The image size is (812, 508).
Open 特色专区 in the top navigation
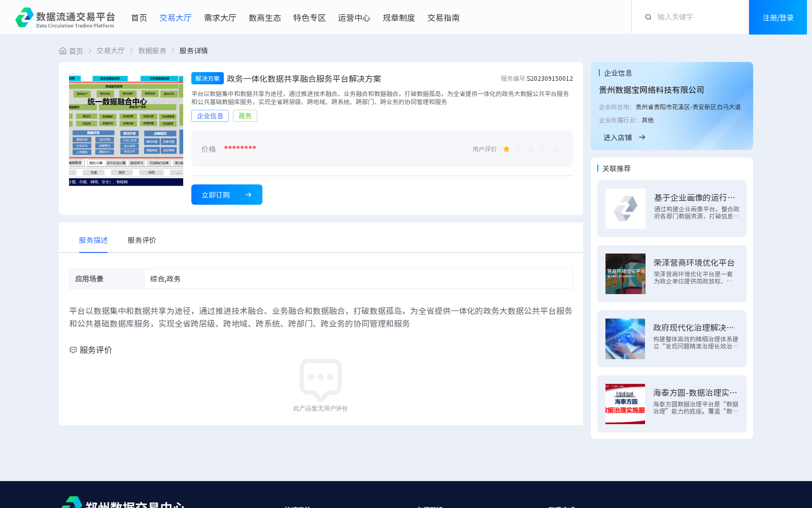tap(310, 18)
